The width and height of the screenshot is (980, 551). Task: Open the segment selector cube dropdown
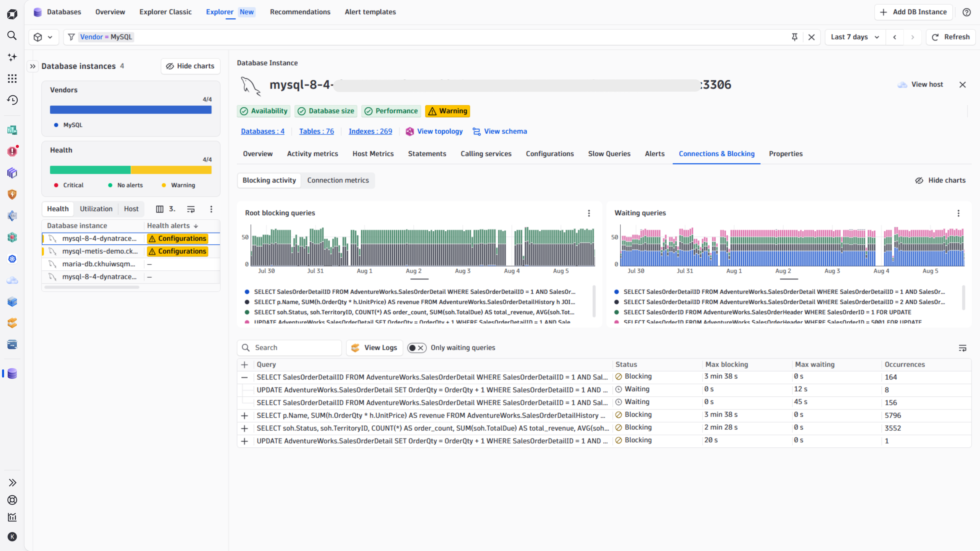(x=43, y=37)
